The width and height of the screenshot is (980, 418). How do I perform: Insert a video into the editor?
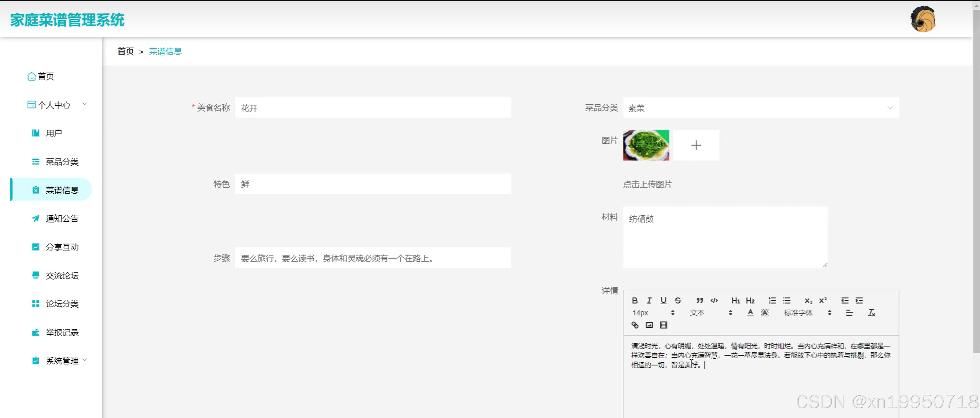click(x=663, y=325)
